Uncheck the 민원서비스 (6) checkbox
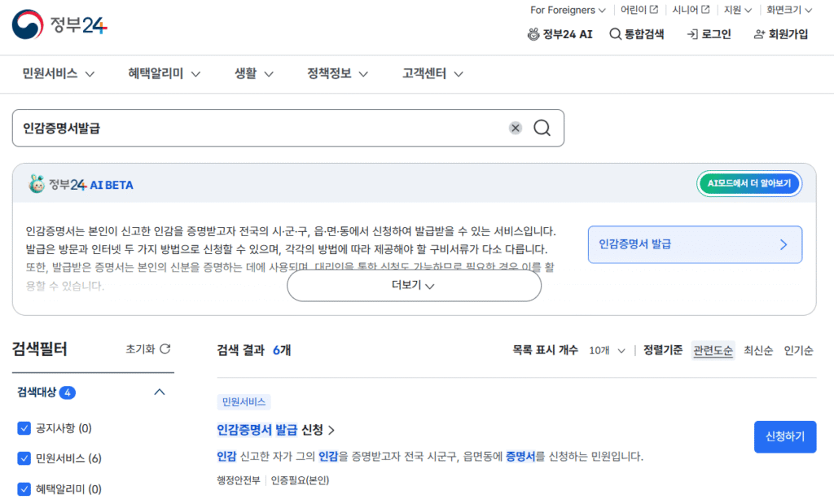The height and width of the screenshot is (504, 834). (x=24, y=458)
